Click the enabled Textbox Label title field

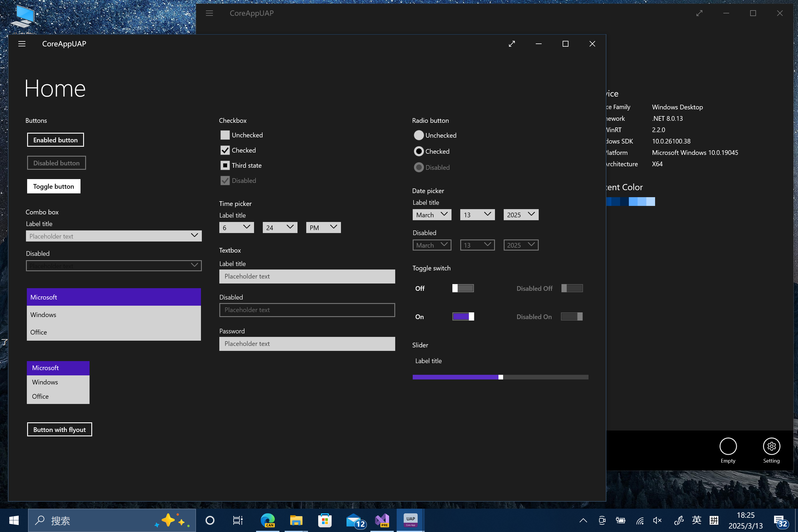point(307,276)
